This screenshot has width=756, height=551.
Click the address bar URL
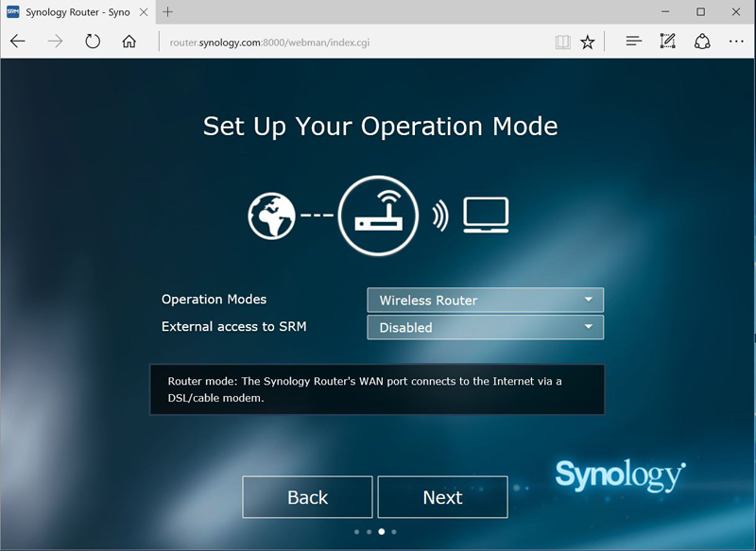(269, 43)
